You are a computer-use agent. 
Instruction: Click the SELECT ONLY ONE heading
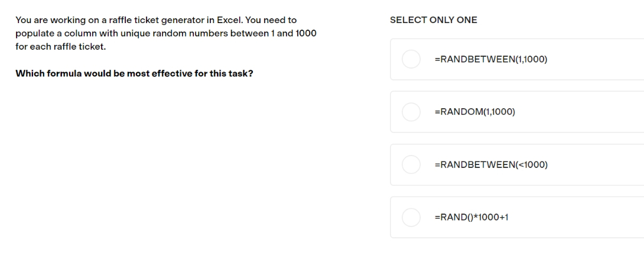[433, 20]
